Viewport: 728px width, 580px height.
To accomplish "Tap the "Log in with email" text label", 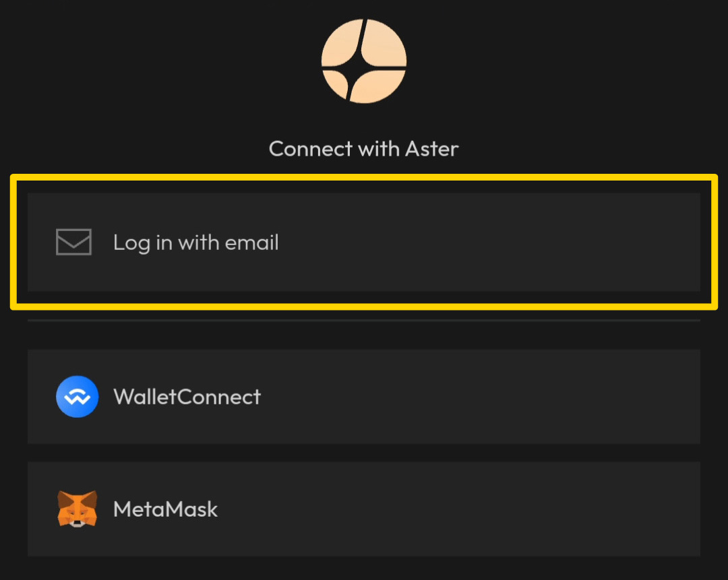I will (x=195, y=243).
